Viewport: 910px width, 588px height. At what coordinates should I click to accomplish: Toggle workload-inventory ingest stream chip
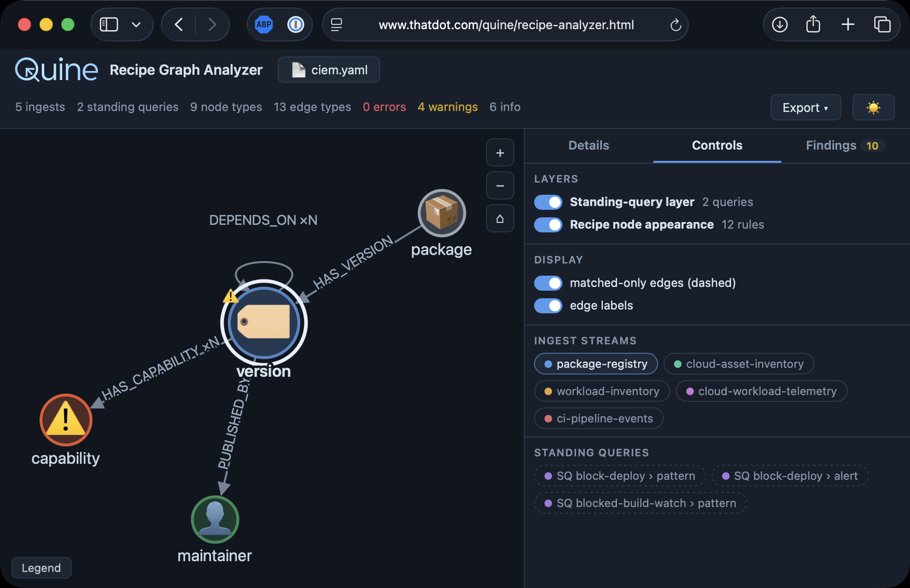(x=602, y=391)
